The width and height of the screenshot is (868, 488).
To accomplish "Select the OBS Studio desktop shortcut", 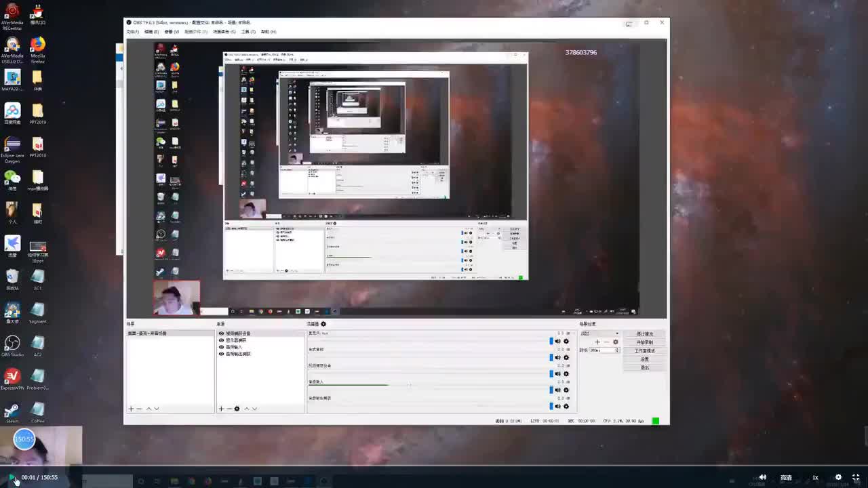I will [12, 346].
